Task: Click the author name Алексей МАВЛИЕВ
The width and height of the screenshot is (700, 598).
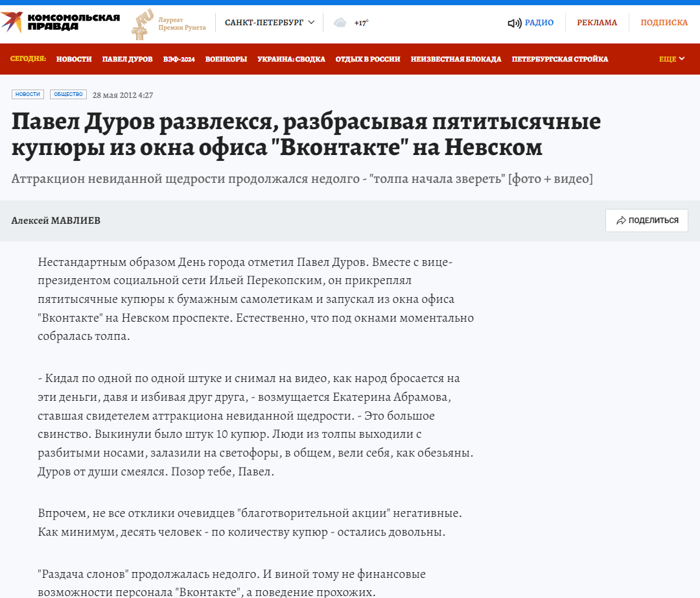Action: 55,221
